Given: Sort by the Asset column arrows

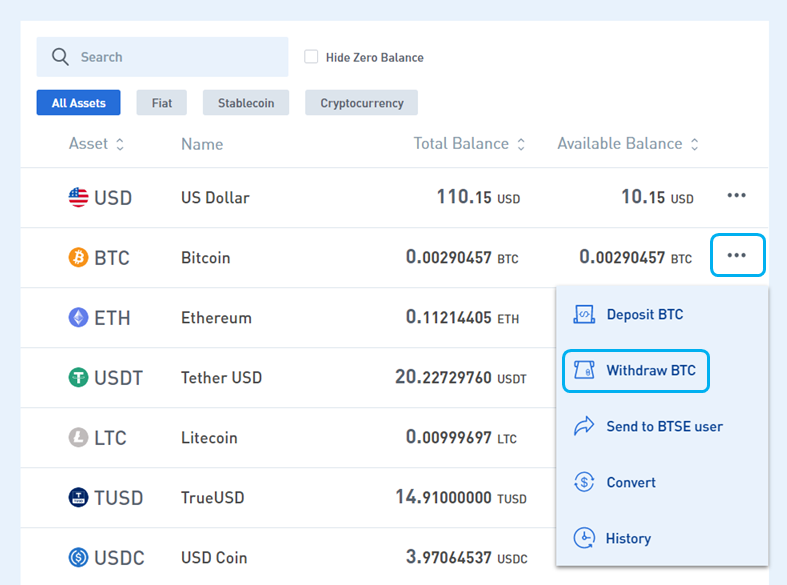Looking at the screenshot, I should tap(119, 144).
